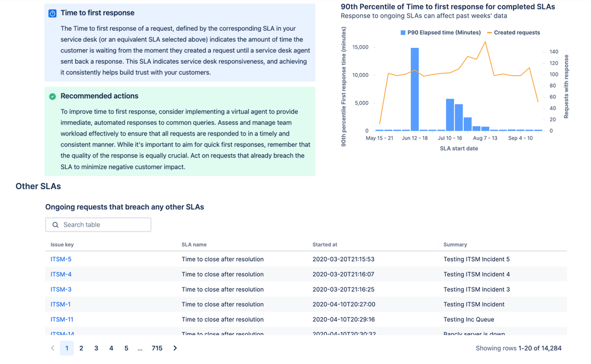591x364 pixels.
Task: Go to the next table page arrow
Action: point(175,348)
